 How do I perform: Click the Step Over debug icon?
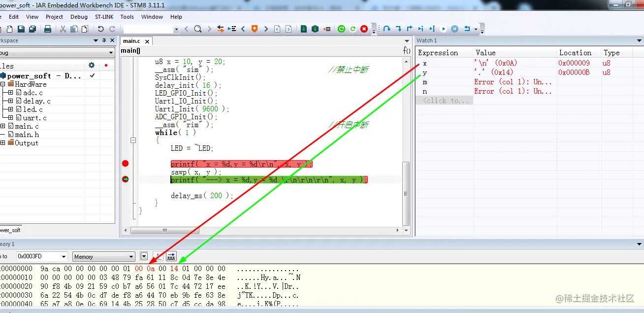coord(387,29)
